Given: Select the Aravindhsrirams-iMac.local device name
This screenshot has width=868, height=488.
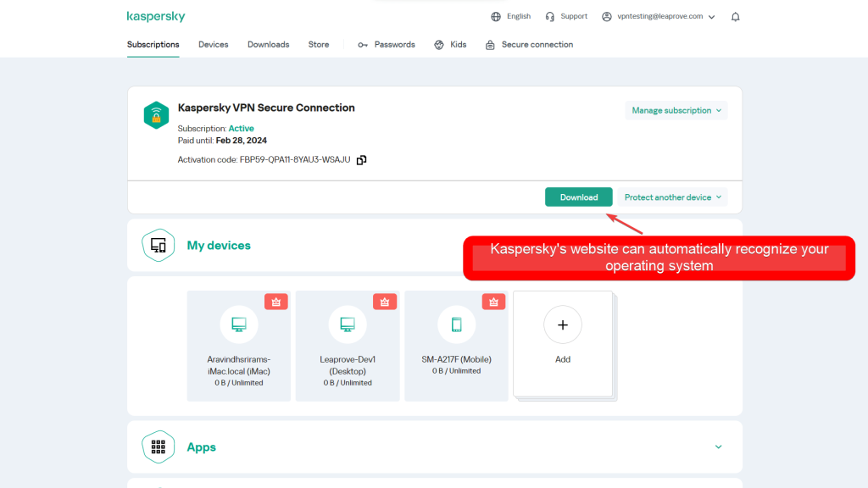Looking at the screenshot, I should (238, 365).
